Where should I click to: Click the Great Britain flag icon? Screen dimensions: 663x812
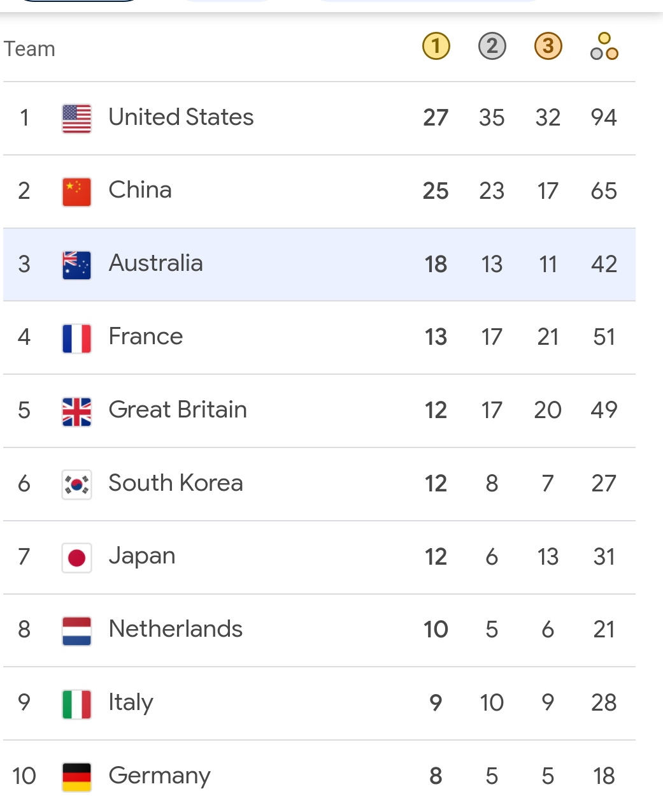coord(76,411)
